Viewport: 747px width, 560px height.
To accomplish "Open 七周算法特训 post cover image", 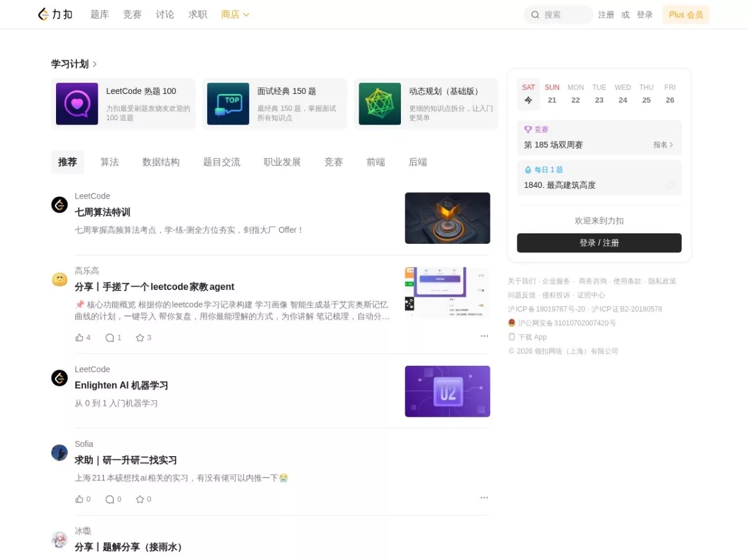I will click(448, 218).
